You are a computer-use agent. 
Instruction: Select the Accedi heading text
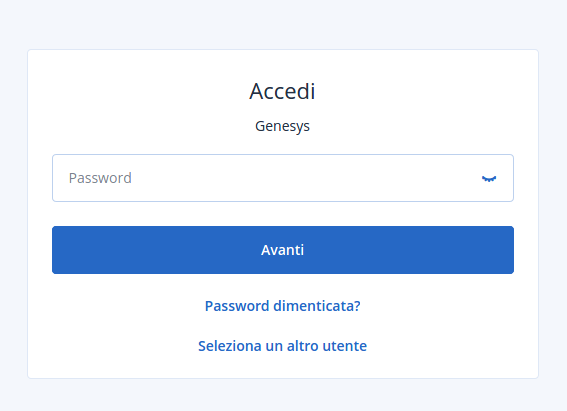[282, 91]
